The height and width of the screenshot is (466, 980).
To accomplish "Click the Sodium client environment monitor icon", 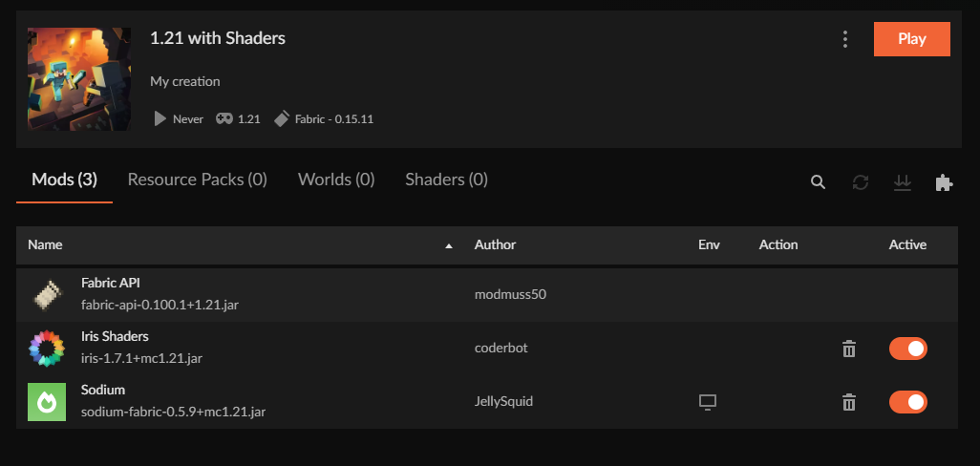I will point(708,402).
